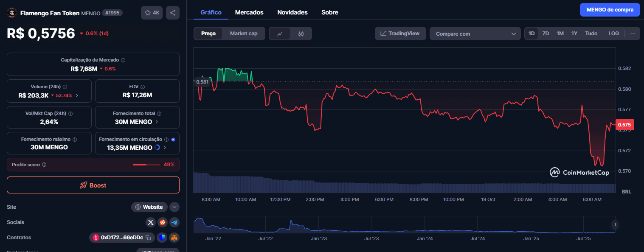This screenshot has width=644, height=252.
Task: Add token to MetaMask via fox icon
Action: (174, 238)
